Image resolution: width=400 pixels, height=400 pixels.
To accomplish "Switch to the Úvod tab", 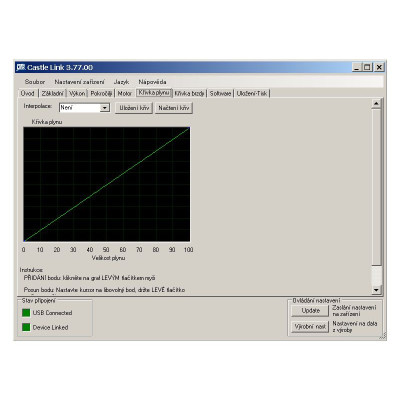I will click(28, 93).
